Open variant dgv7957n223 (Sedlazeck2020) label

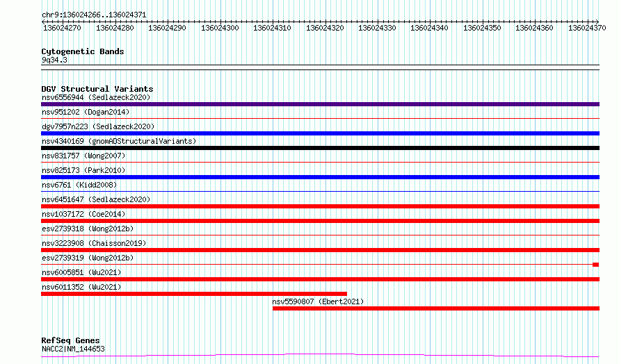pyautogui.click(x=98, y=126)
